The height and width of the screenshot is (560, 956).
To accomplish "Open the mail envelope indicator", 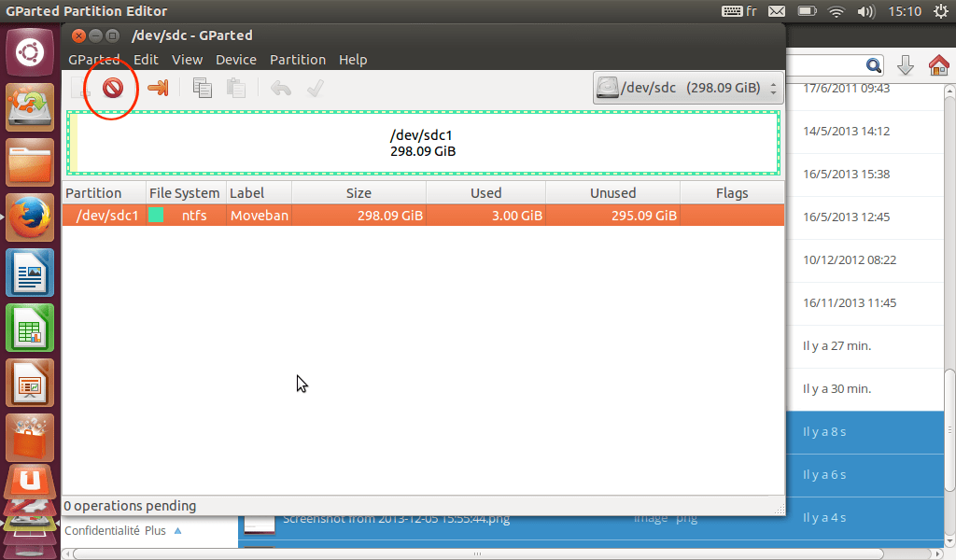I will [x=776, y=11].
